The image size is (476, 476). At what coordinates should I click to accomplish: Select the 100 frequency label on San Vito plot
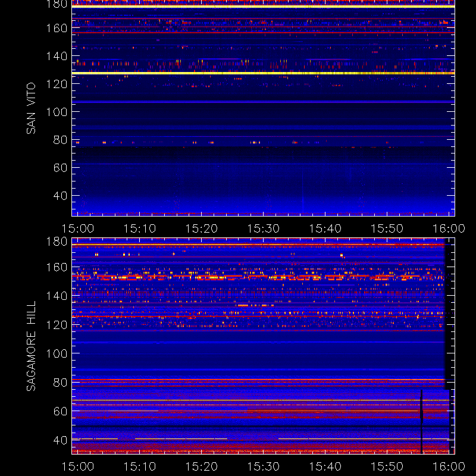point(57,112)
